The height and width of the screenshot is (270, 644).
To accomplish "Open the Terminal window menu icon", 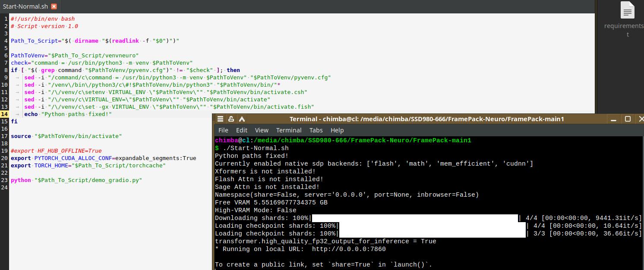I will click(x=220, y=119).
